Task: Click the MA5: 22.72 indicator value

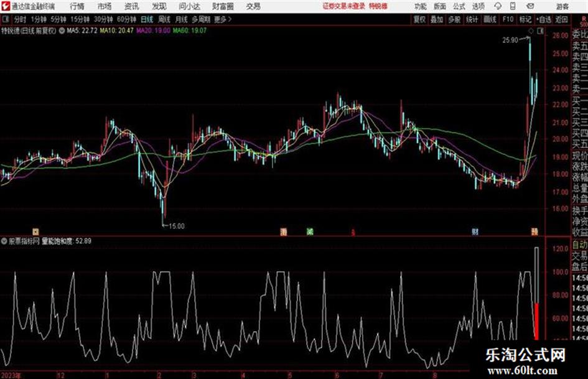Action: (82, 30)
